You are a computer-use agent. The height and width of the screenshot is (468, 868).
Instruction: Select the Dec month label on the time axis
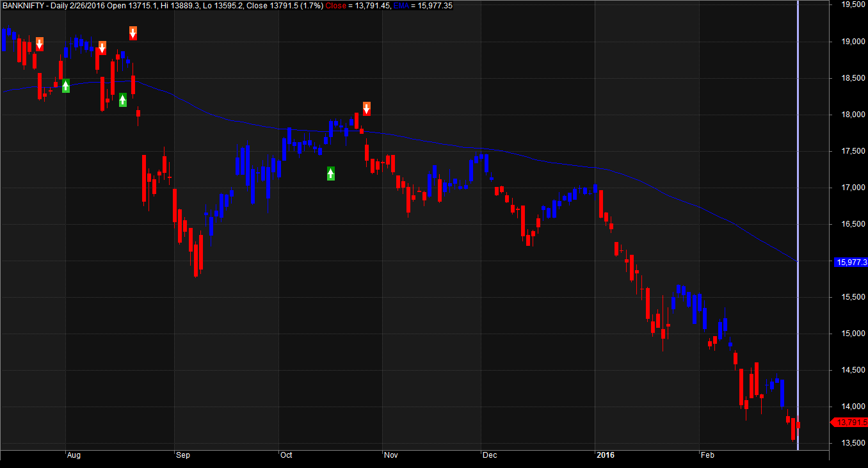pos(490,455)
